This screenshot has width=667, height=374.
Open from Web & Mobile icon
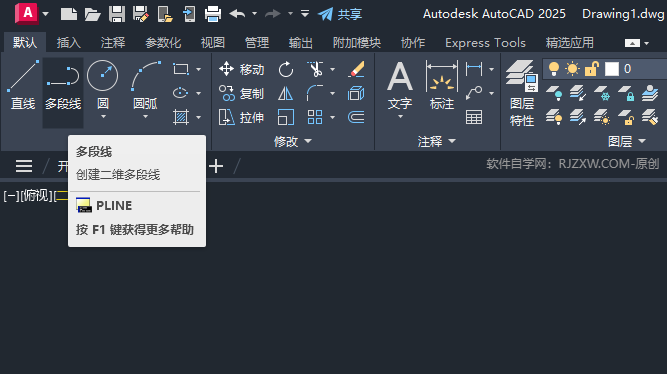pos(165,14)
